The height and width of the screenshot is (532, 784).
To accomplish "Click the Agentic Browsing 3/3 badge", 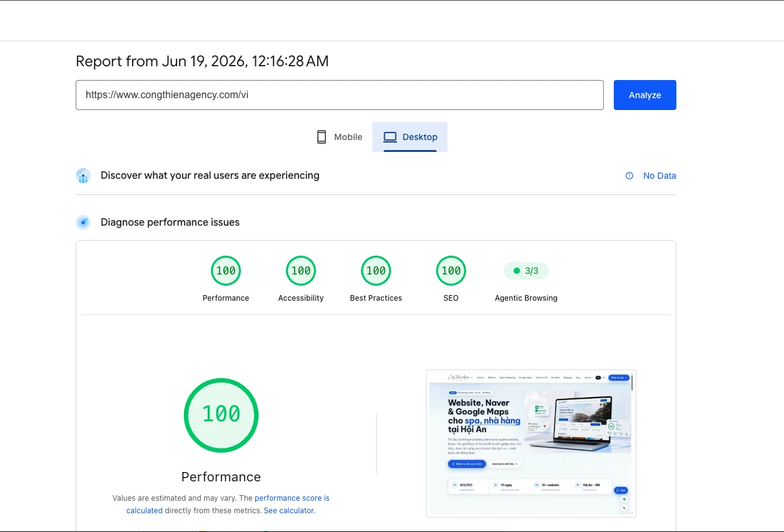I will (x=526, y=271).
